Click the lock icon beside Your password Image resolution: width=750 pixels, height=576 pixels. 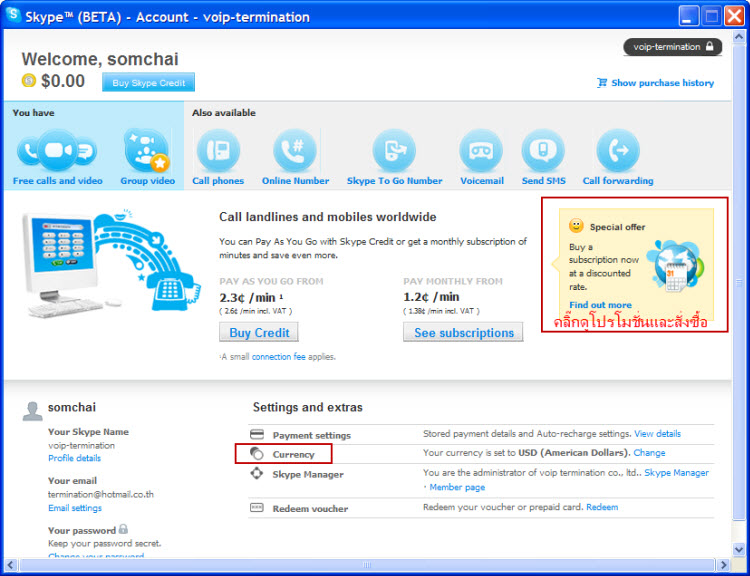[x=123, y=529]
